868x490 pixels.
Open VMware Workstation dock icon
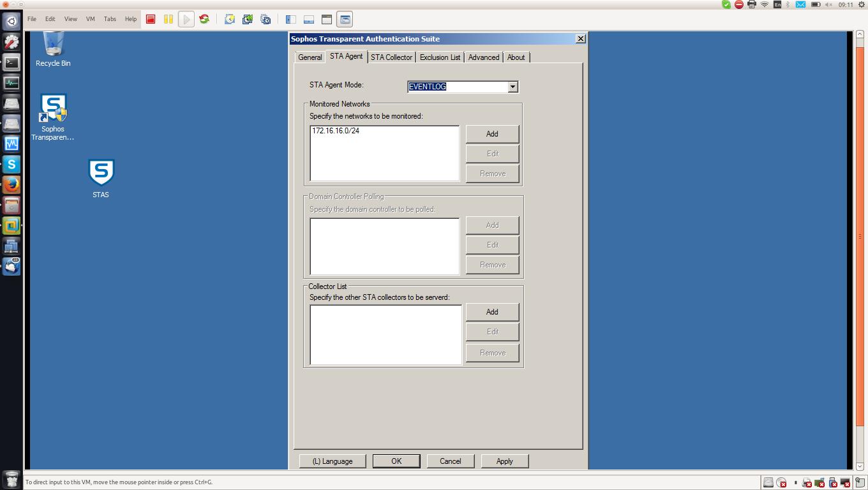tap(11, 225)
